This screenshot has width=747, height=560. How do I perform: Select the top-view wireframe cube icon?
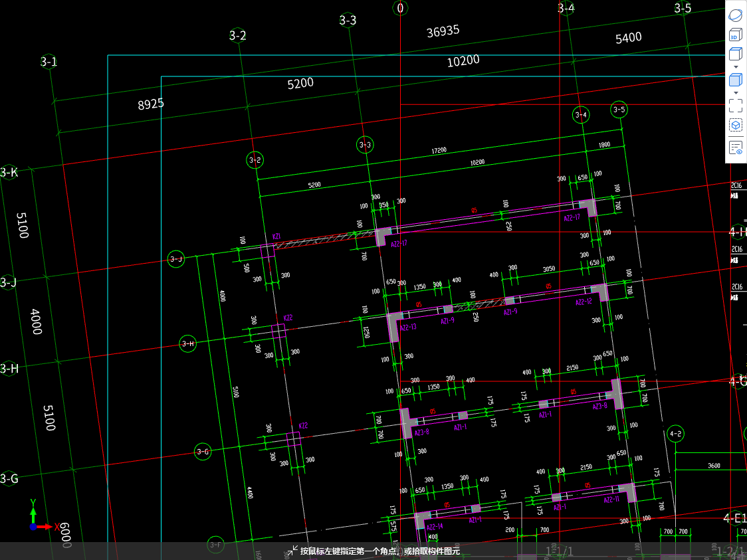(736, 53)
